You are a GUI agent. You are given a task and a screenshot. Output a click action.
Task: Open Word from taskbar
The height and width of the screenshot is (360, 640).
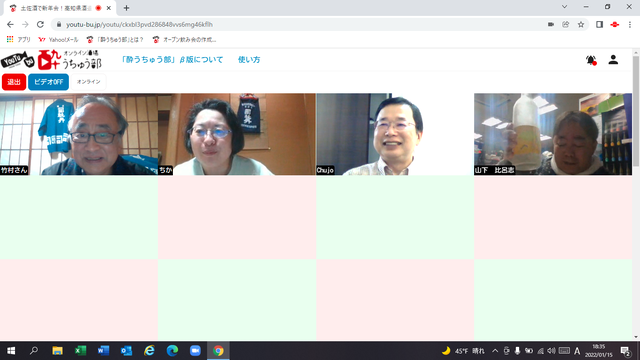click(103, 351)
